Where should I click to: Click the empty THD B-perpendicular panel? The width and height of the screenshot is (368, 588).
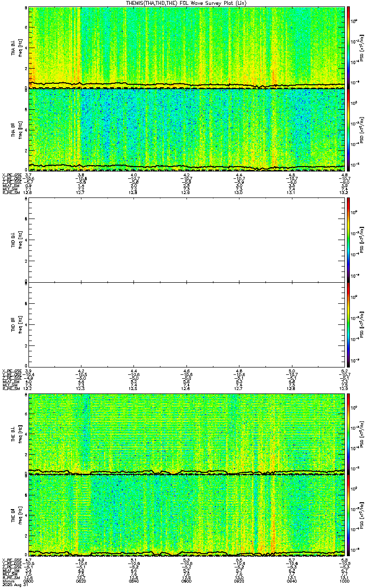pos(187,241)
